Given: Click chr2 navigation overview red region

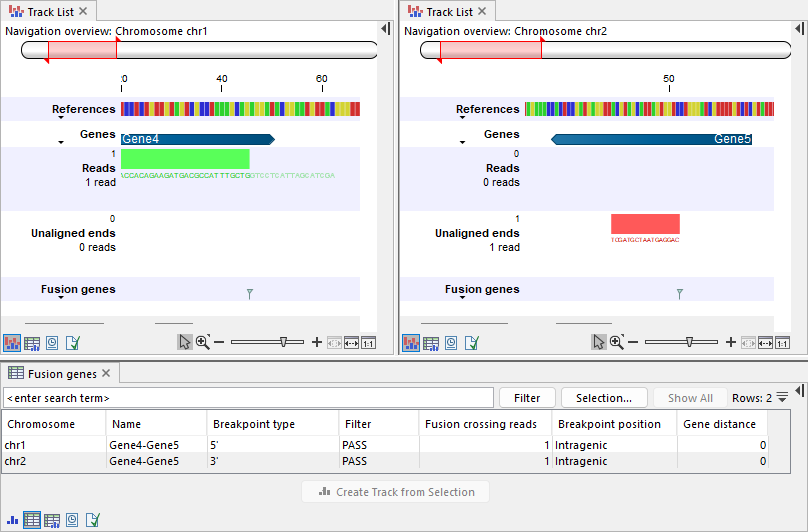Looking at the screenshot, I should [491, 50].
